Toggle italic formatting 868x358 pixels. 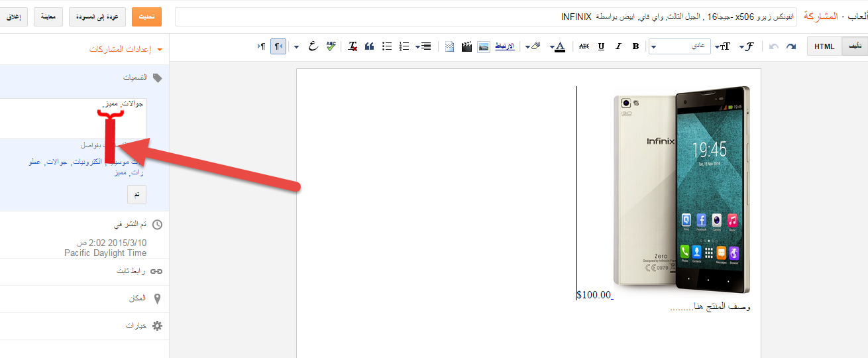[x=618, y=46]
